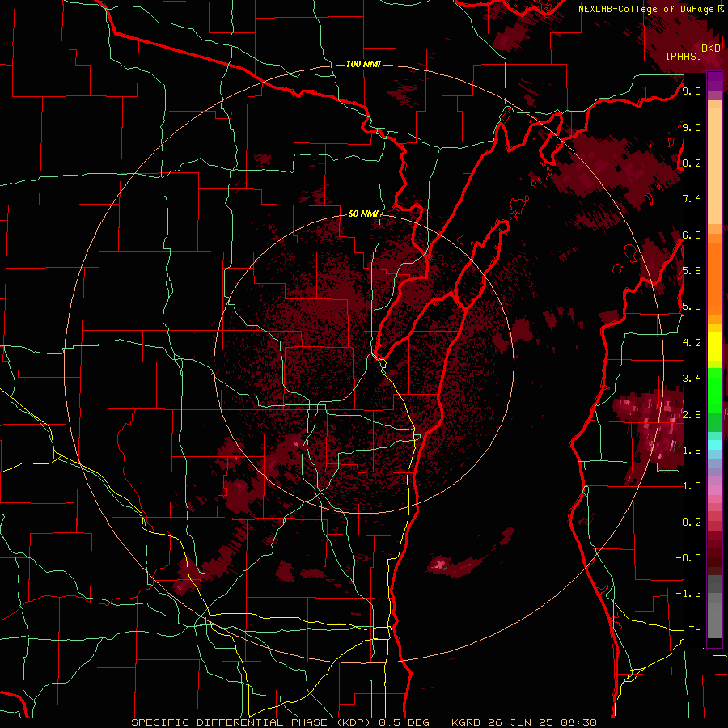Click the 50 NMI range ring label

pyautogui.click(x=363, y=214)
